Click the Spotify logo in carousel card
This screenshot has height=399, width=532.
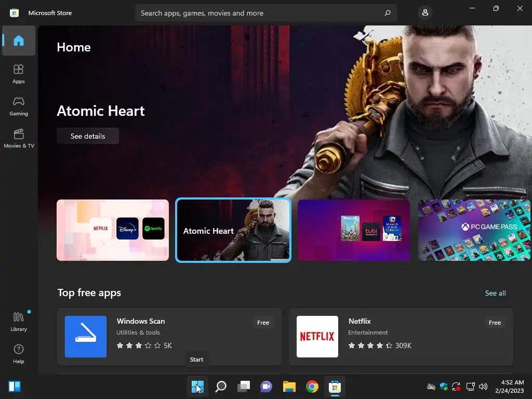tap(153, 229)
